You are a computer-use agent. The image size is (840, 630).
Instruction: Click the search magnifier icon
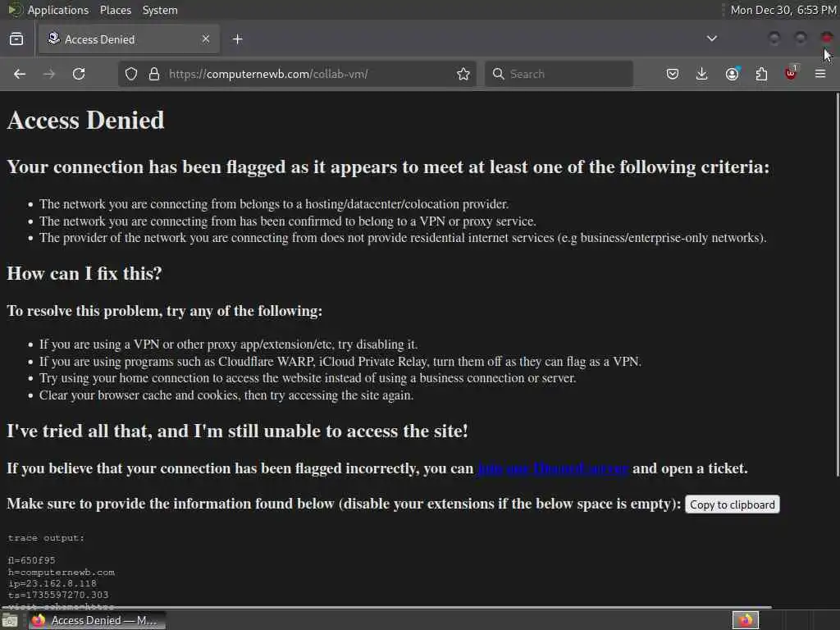498,74
